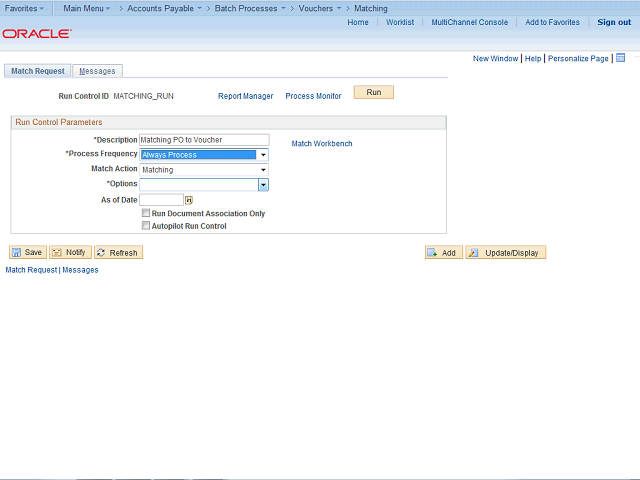Open the Process Monitor link
Image resolution: width=640 pixels, height=480 pixels.
(313, 96)
